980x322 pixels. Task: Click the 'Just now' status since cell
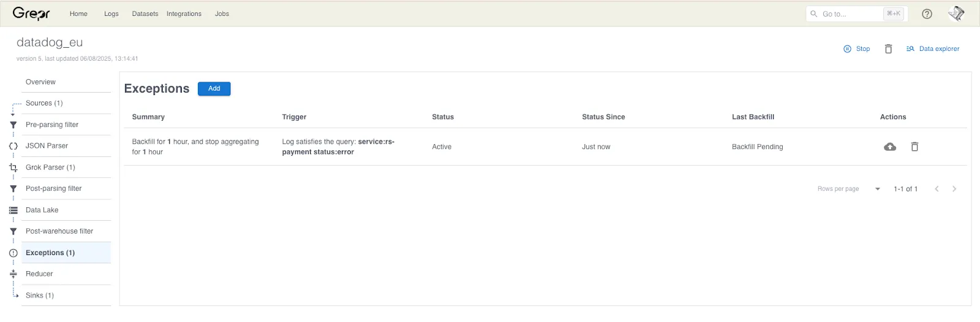596,147
